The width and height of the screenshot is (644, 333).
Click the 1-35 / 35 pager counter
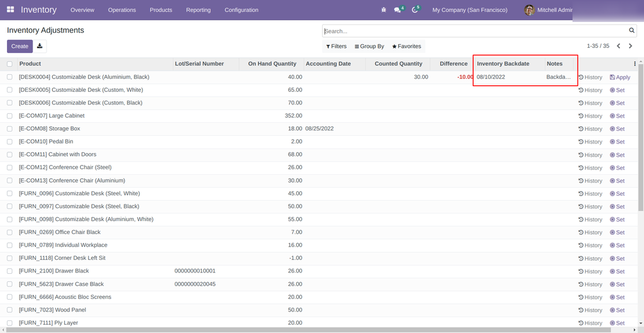click(x=598, y=46)
